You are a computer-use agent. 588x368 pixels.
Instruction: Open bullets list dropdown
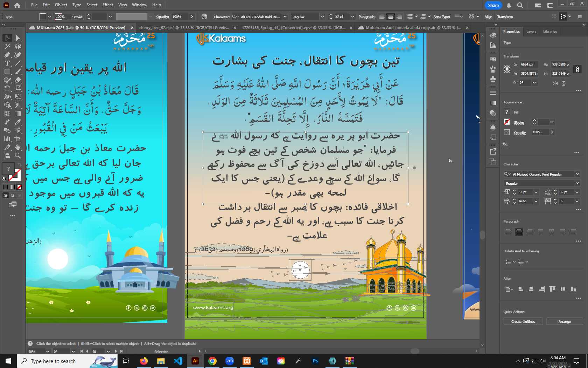tap(514, 262)
